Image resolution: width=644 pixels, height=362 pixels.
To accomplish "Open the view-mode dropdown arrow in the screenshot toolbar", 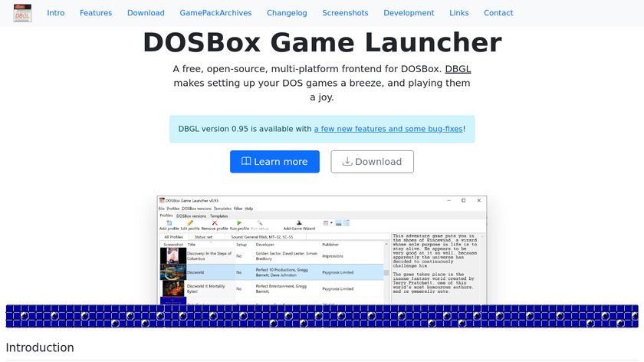I will [x=331, y=223].
